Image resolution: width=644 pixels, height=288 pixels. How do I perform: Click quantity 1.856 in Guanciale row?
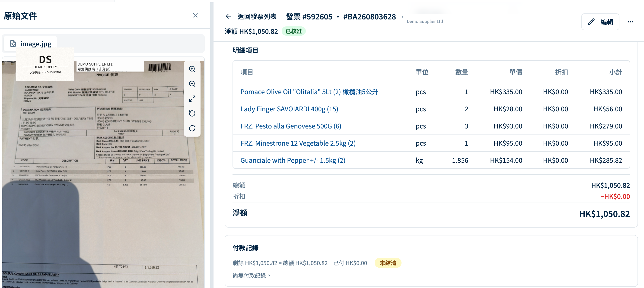(x=460, y=160)
